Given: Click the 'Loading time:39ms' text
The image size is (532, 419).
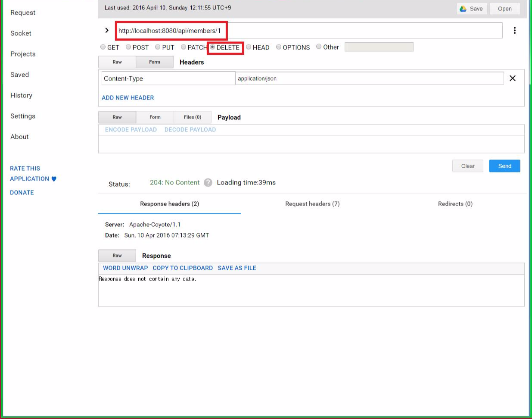Looking at the screenshot, I should click(246, 182).
